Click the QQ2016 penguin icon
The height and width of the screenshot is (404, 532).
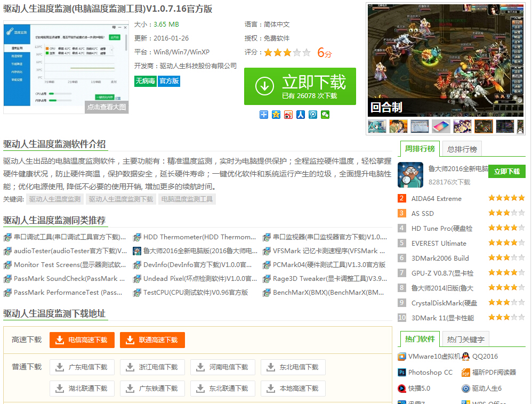pos(466,357)
